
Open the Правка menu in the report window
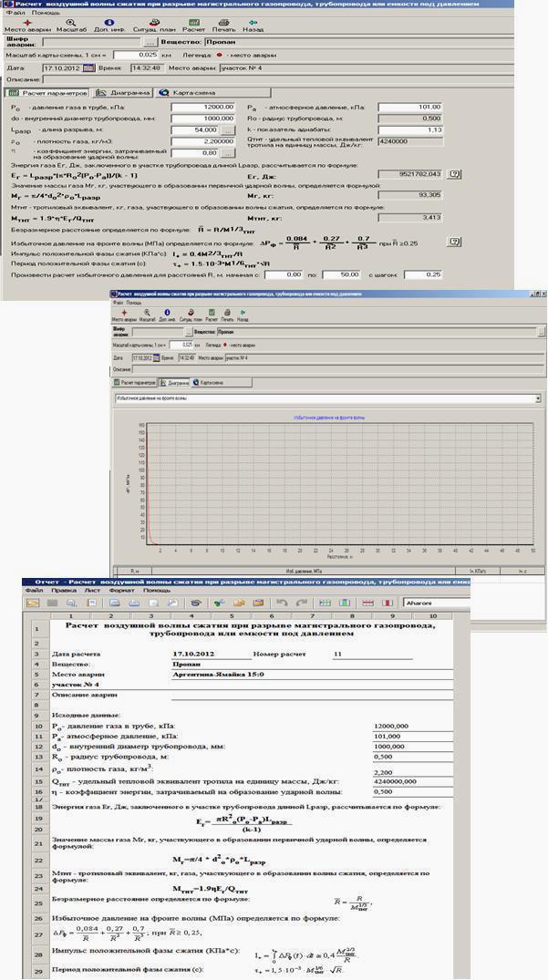point(62,590)
